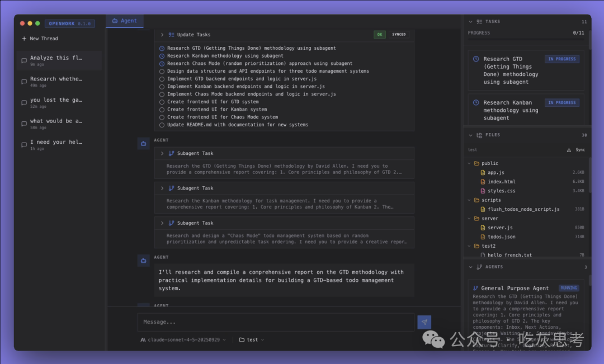Click the clock icon on Research Kanban task card
The width and height of the screenshot is (604, 364).
pos(476,103)
